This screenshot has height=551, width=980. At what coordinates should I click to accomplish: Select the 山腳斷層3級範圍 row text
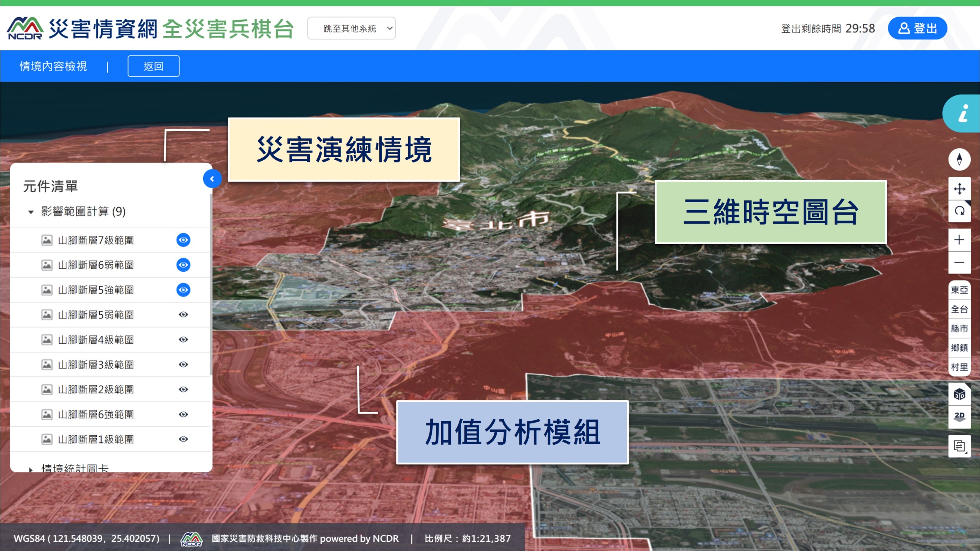(96, 365)
